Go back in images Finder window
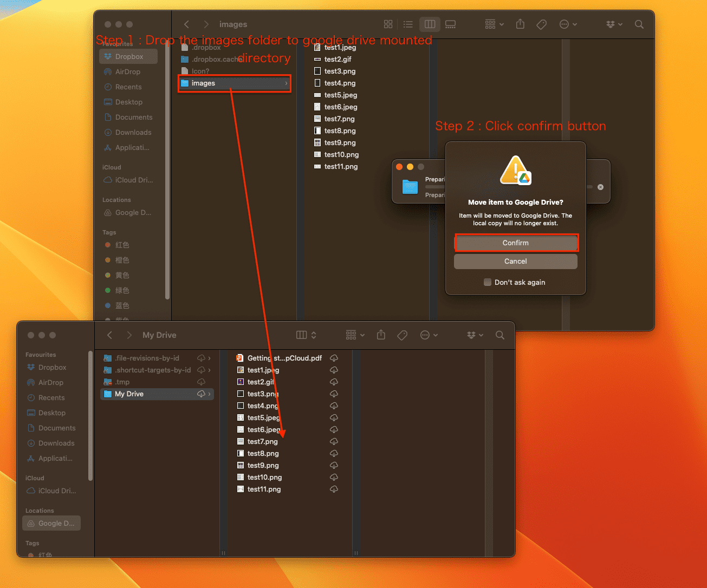Image resolution: width=707 pixels, height=588 pixels. click(186, 24)
